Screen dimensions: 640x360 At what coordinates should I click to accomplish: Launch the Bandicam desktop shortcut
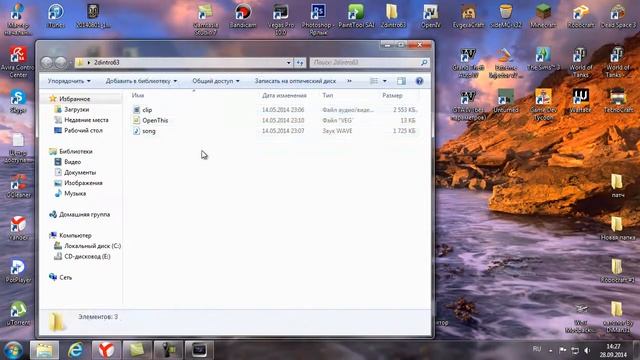(x=242, y=16)
